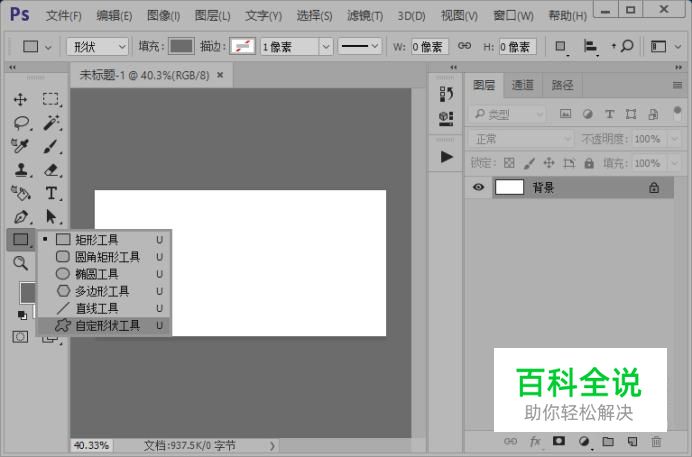Open path operations icon in options bar

560,46
